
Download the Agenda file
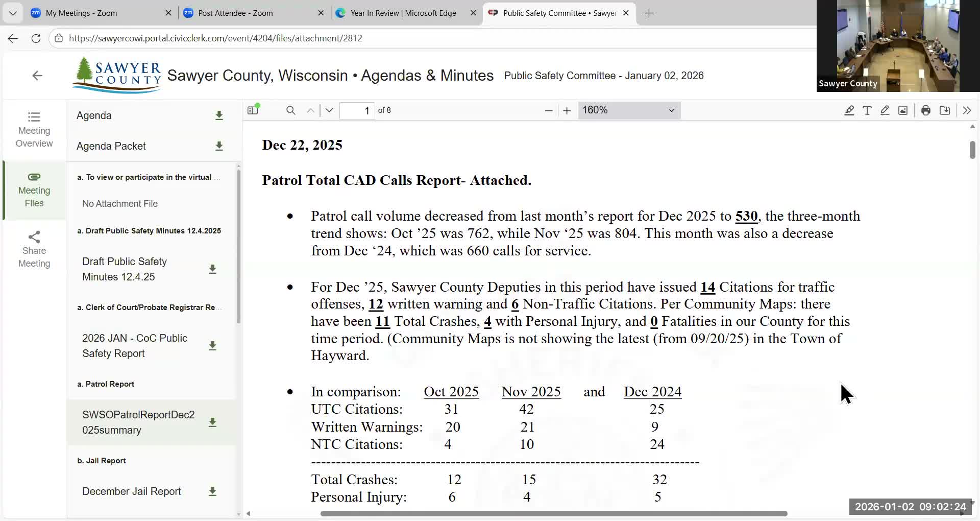pyautogui.click(x=219, y=115)
